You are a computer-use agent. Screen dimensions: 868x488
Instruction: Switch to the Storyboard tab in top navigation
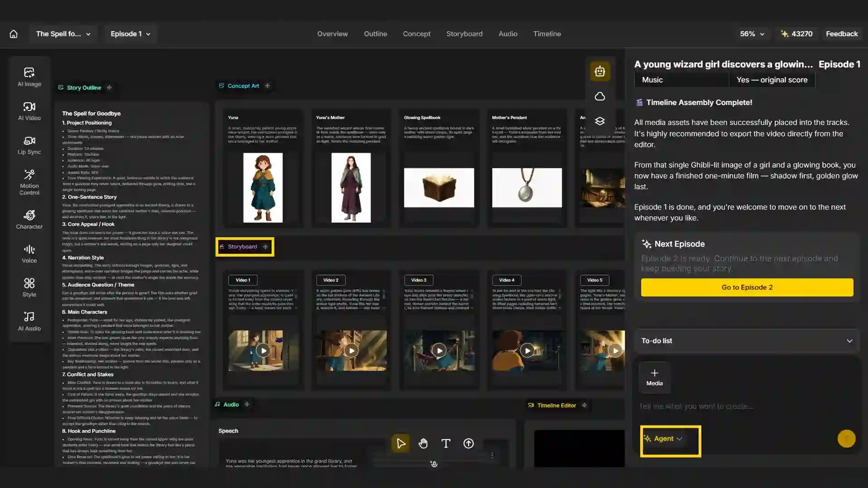pos(464,34)
